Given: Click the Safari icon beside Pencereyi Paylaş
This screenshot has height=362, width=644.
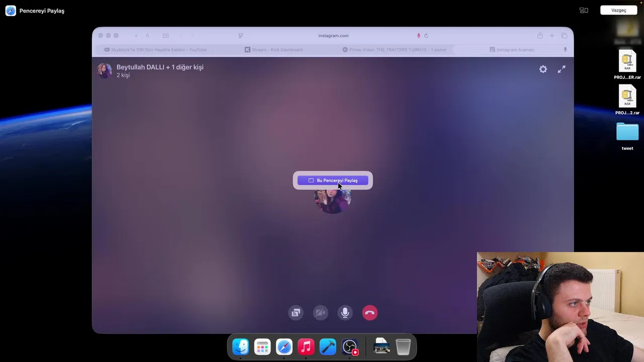Looking at the screenshot, I should click(11, 11).
